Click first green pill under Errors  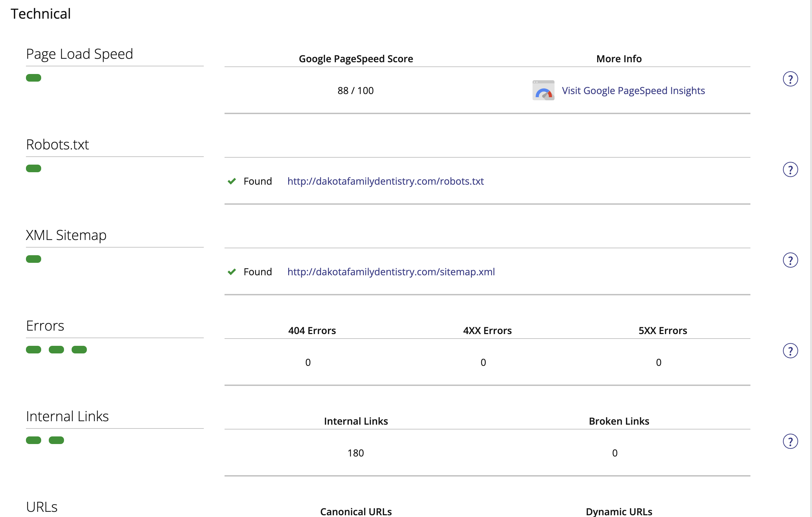(x=34, y=350)
